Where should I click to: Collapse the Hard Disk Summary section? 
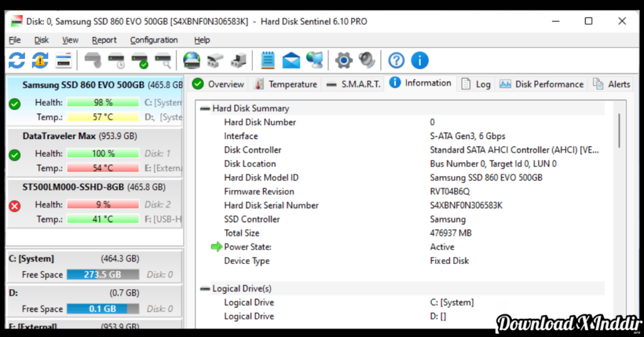(x=205, y=108)
